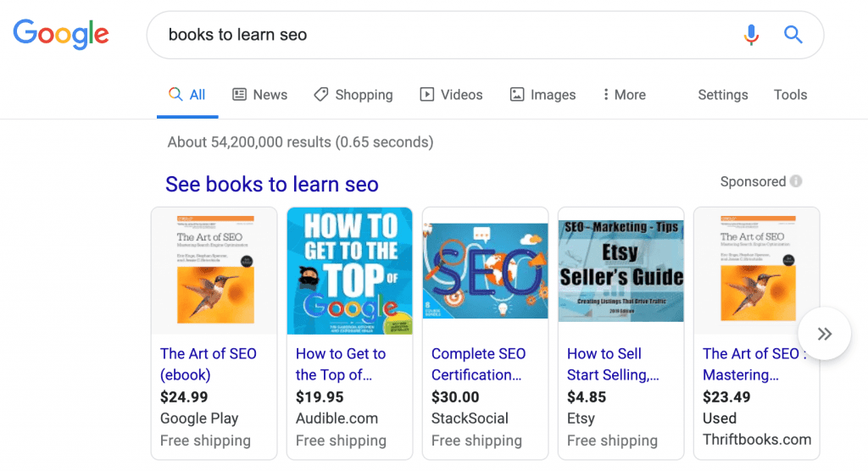Screen dimensions: 868x471
Task: Click the Etsy seller name
Action: (x=581, y=419)
